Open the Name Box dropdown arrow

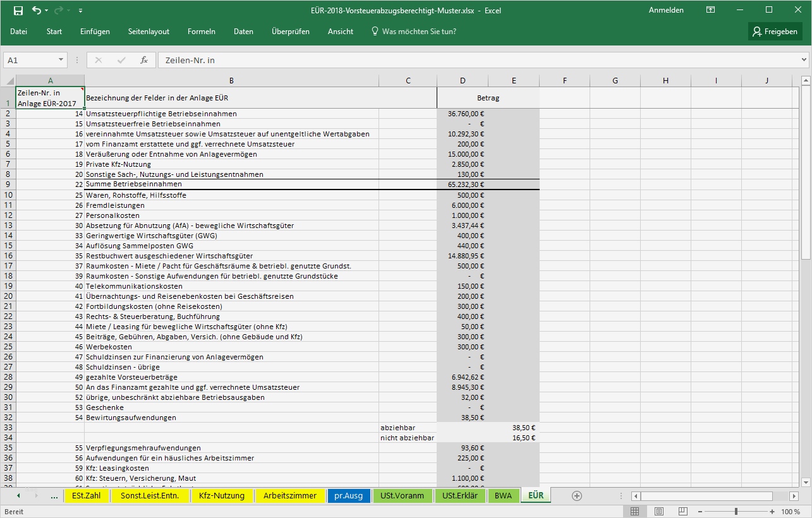(x=60, y=60)
